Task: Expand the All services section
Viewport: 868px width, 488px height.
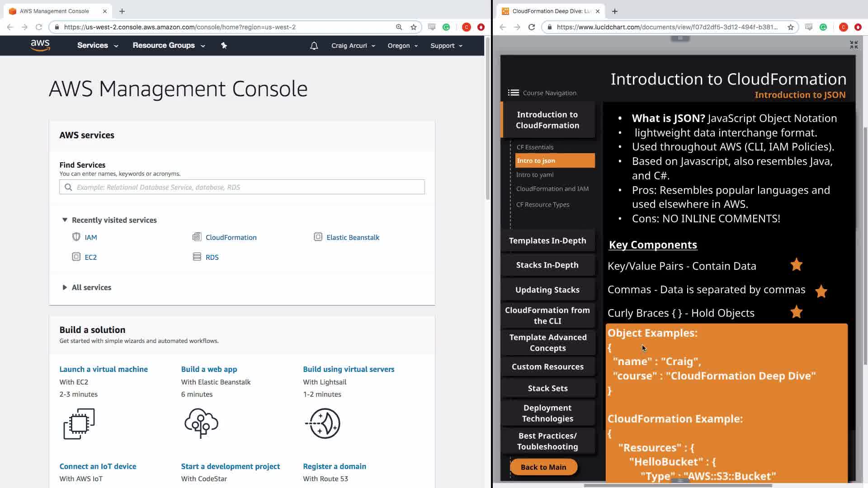Action: pyautogui.click(x=65, y=287)
